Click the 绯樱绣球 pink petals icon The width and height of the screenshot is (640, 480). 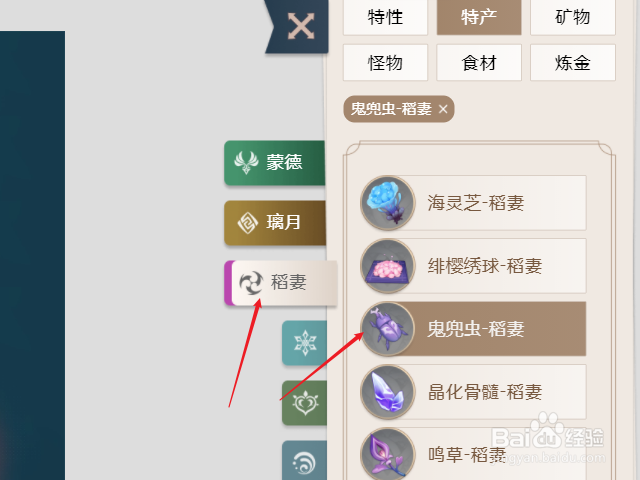point(388,266)
